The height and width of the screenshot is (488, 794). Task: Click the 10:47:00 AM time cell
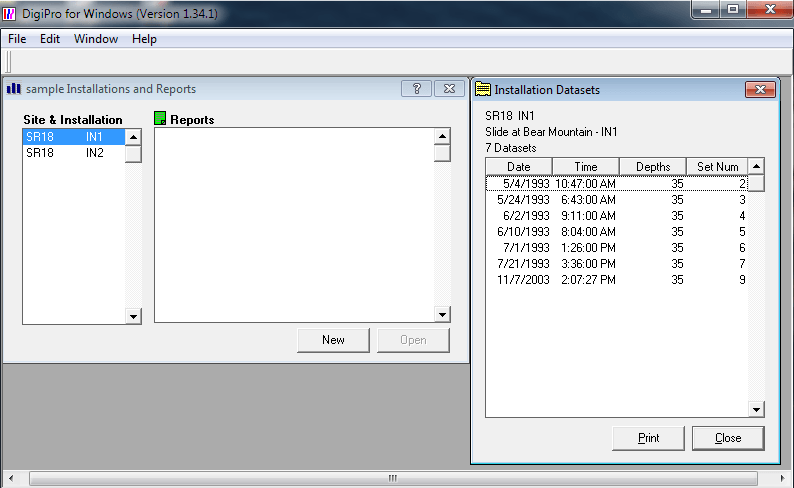click(585, 184)
